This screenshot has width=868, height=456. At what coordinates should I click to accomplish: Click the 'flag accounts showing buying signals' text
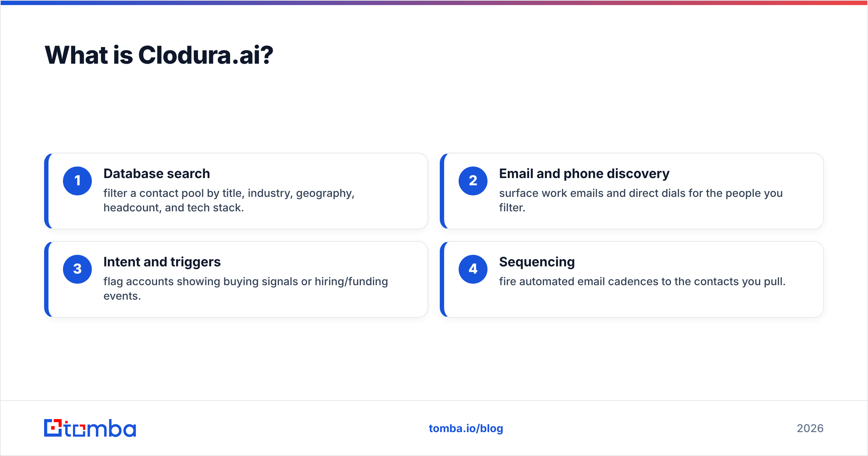pyautogui.click(x=246, y=289)
